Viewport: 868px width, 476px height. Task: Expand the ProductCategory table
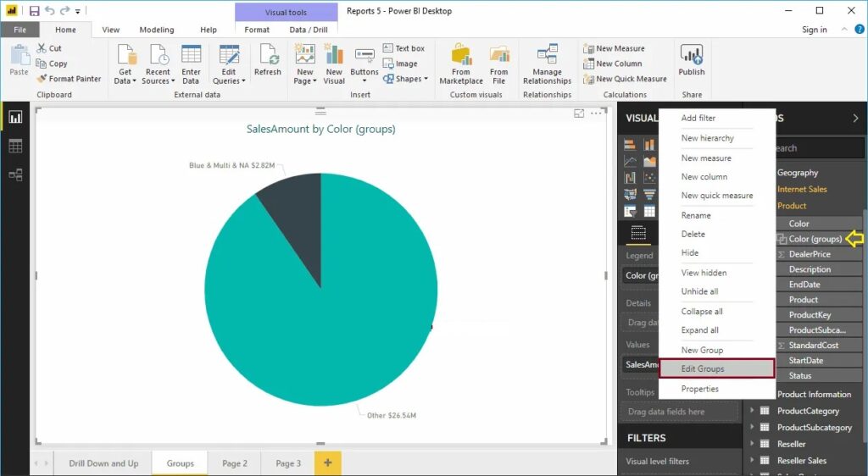point(752,410)
